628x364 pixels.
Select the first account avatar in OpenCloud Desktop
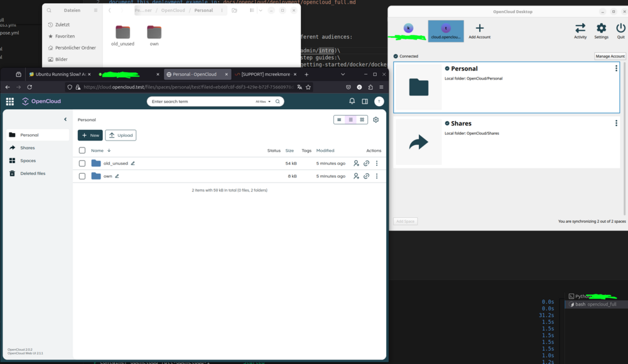[408, 28]
